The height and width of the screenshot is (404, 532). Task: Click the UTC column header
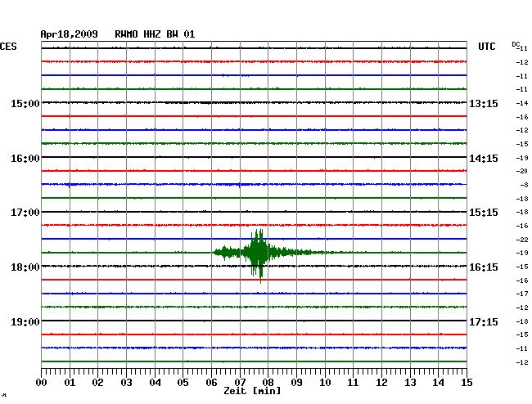pyautogui.click(x=487, y=47)
